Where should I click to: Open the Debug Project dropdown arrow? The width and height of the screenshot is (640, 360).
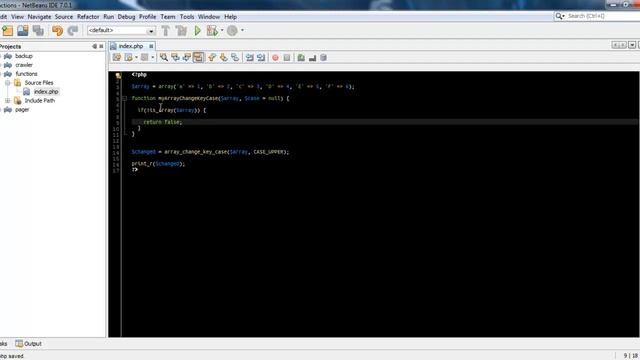pyautogui.click(x=222, y=30)
